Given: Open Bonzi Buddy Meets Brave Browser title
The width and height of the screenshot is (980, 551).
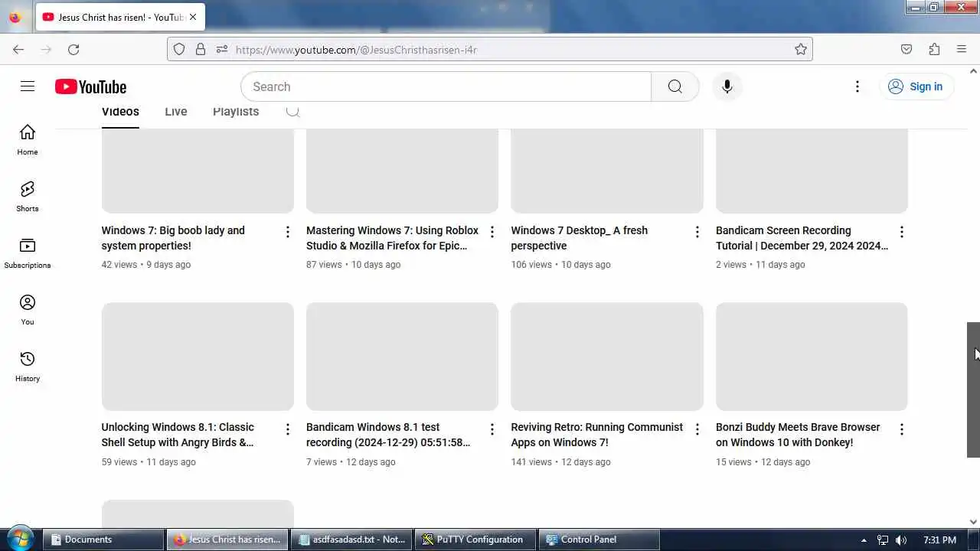Looking at the screenshot, I should [798, 435].
